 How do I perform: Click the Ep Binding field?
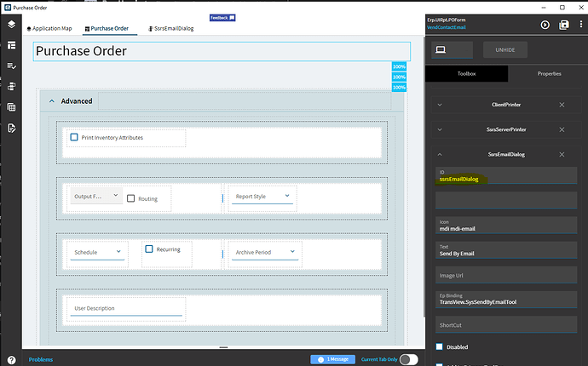pyautogui.click(x=506, y=300)
